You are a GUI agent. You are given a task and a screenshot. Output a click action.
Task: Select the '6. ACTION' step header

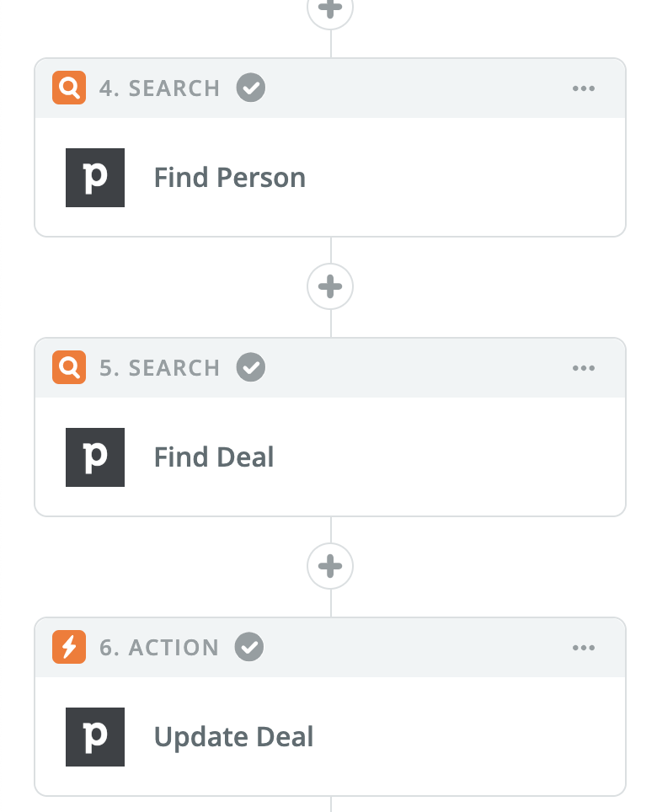(159, 647)
